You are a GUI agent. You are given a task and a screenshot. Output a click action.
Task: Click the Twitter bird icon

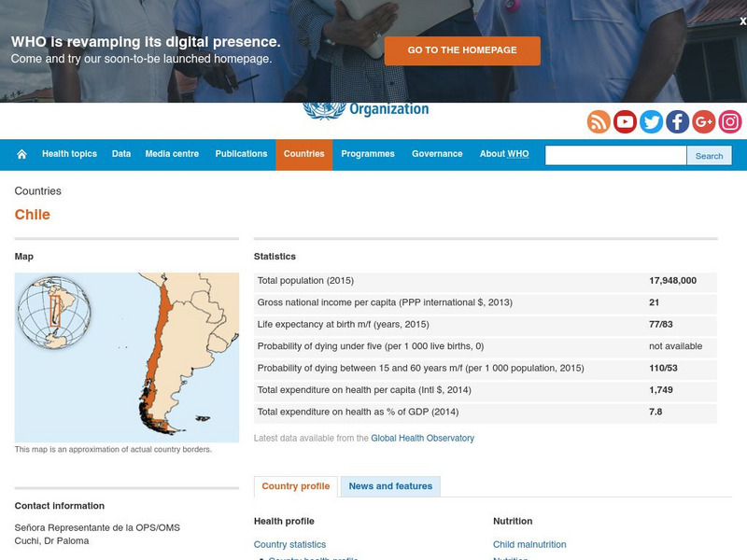(x=651, y=122)
